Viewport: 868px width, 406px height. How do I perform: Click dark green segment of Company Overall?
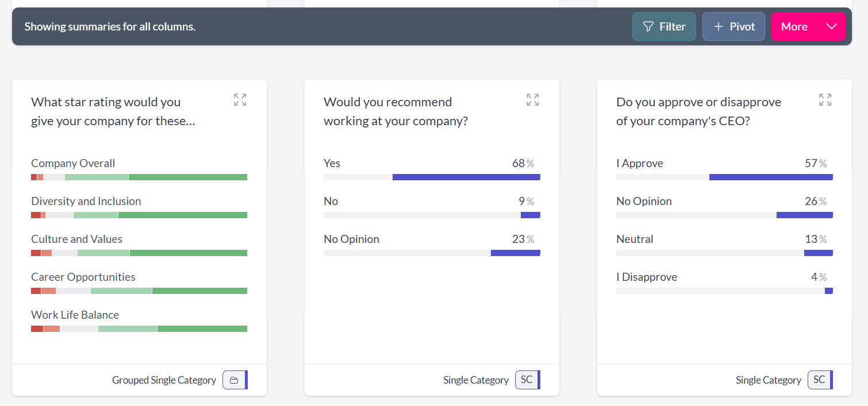pyautogui.click(x=188, y=177)
